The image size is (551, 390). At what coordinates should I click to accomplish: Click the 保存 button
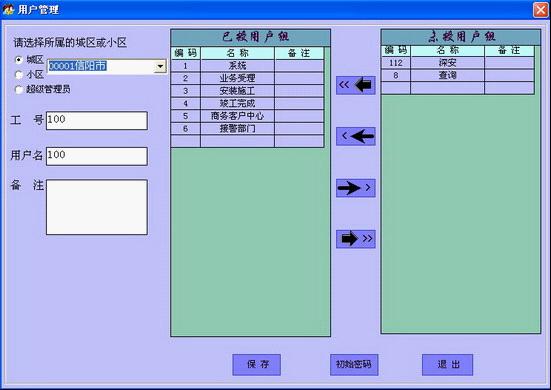tap(257, 364)
